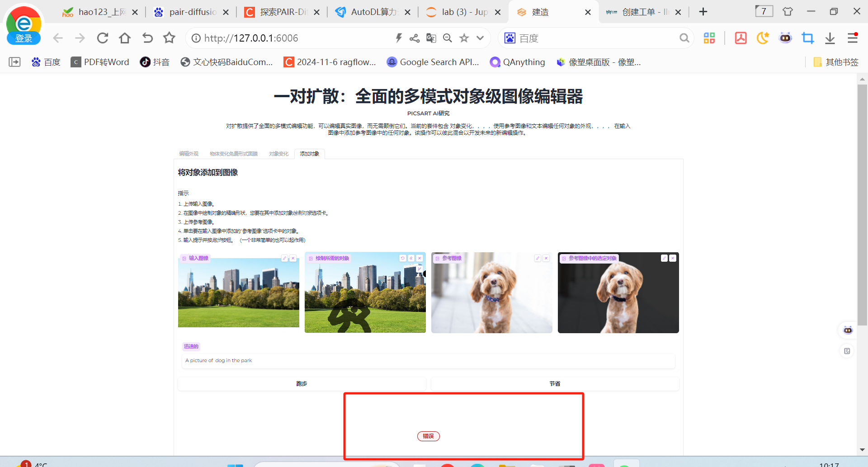
Task: Click the translate page icon in address bar
Action: pos(431,38)
